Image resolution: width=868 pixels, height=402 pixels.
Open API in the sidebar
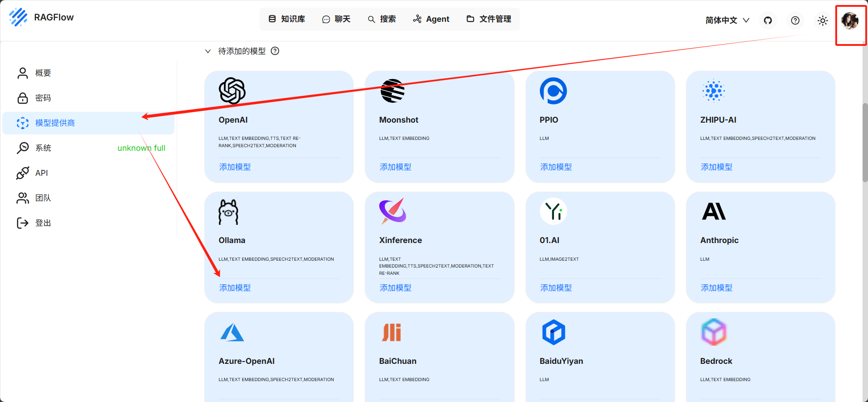point(89,173)
